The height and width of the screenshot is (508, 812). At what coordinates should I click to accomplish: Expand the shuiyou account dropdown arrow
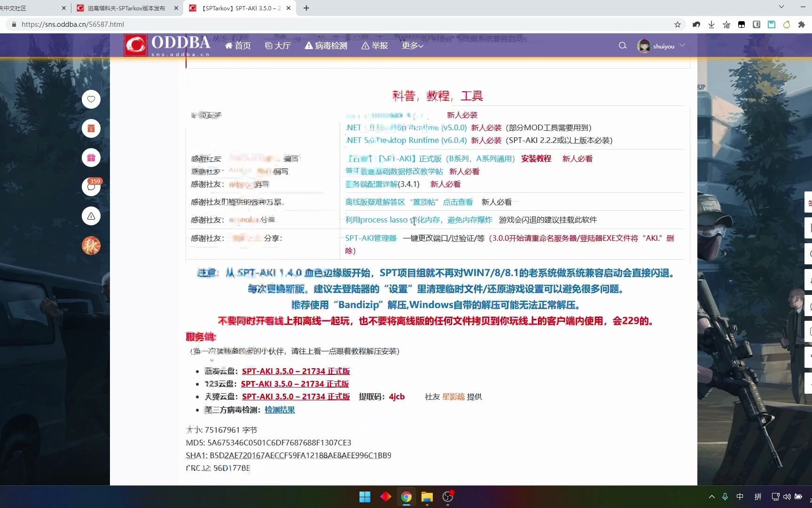pos(682,45)
